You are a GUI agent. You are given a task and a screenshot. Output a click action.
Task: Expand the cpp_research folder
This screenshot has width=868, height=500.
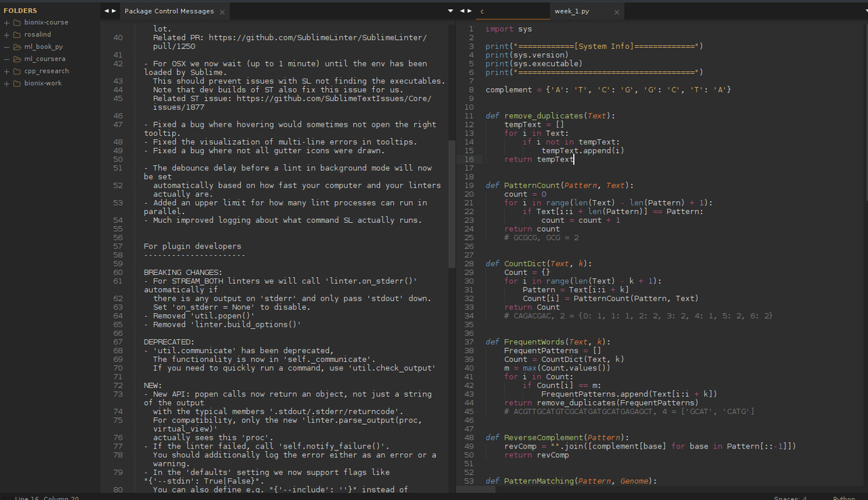pos(7,71)
